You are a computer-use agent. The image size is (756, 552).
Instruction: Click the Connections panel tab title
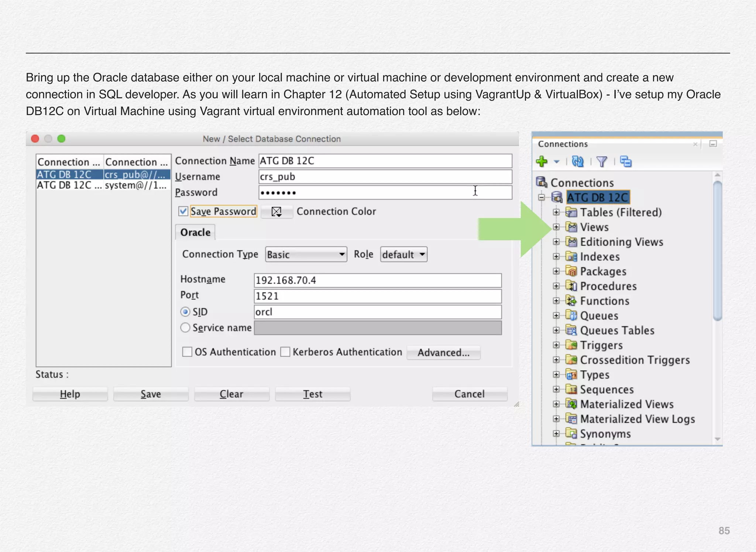point(563,144)
